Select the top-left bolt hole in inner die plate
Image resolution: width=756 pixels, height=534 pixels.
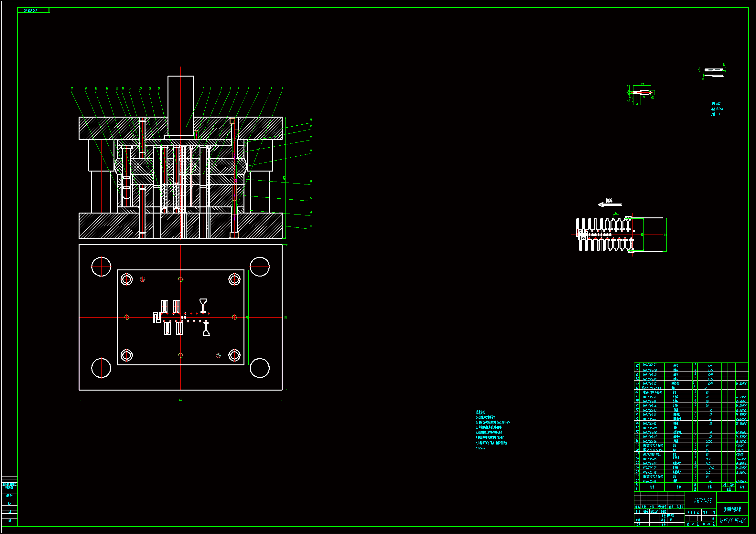(126, 279)
